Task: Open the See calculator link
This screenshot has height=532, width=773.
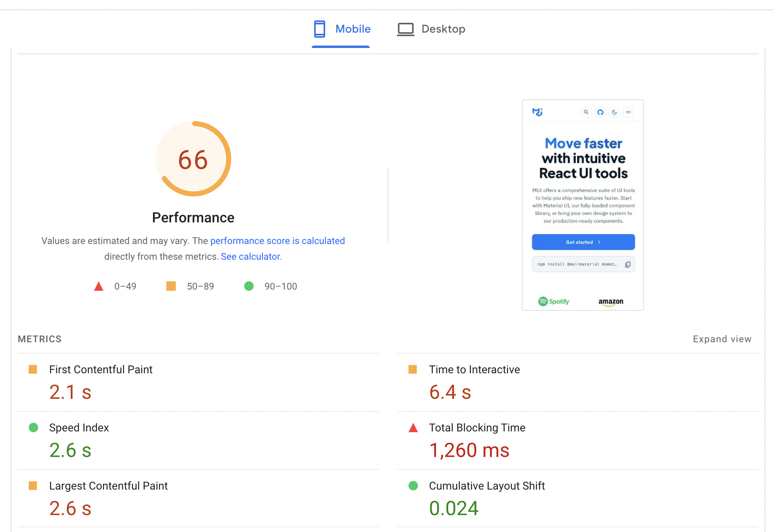Action: tap(251, 257)
